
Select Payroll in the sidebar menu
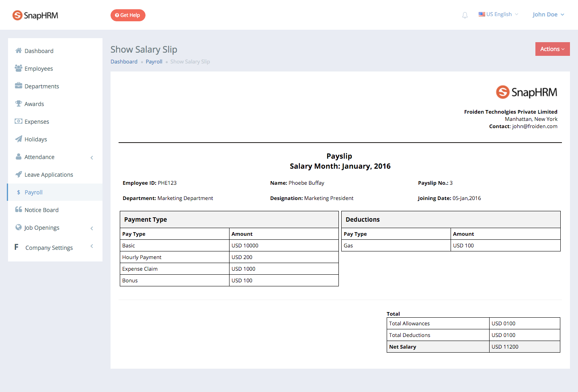tap(55, 192)
